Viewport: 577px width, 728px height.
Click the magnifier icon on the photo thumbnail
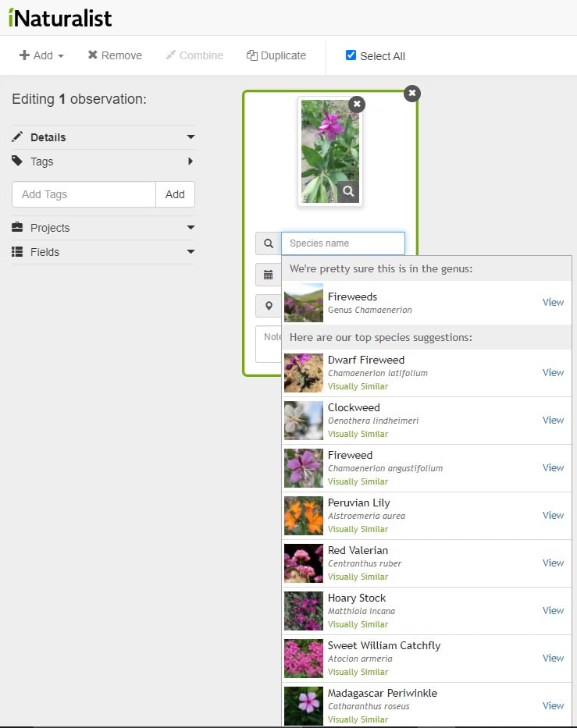pos(348,191)
